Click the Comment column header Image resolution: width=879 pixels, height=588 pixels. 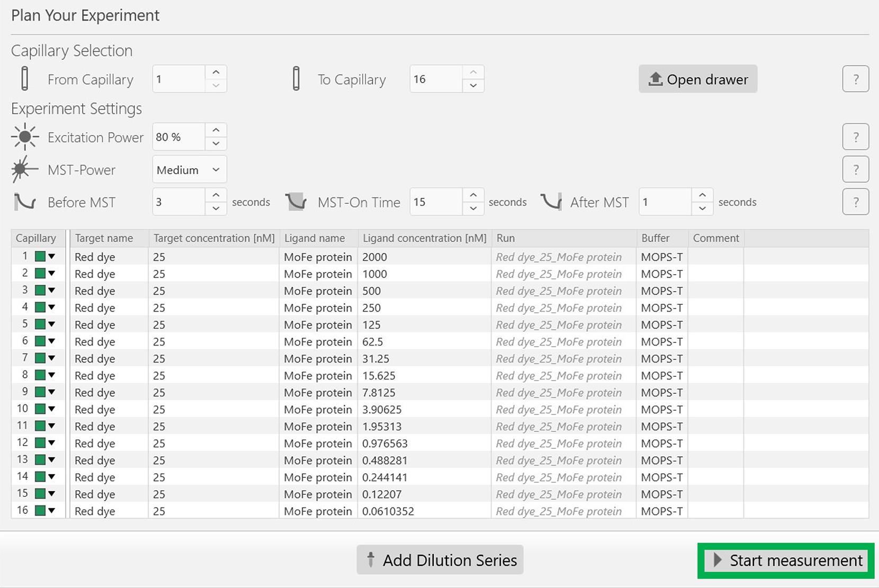[x=716, y=238]
